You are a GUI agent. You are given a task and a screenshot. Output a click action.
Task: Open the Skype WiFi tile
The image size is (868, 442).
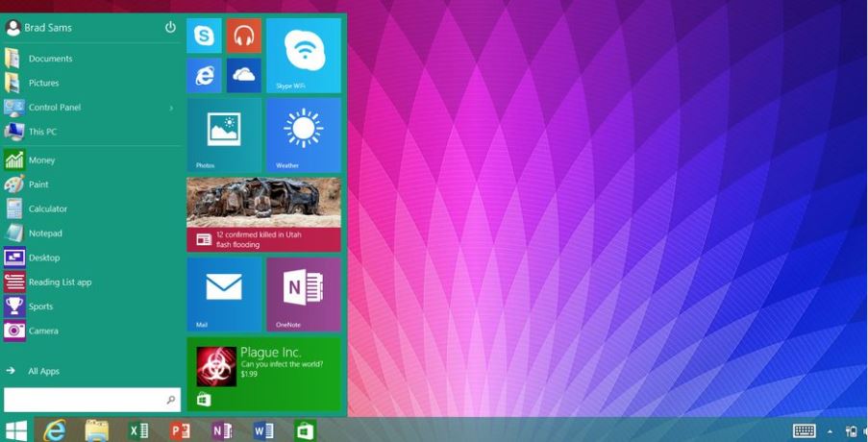304,56
